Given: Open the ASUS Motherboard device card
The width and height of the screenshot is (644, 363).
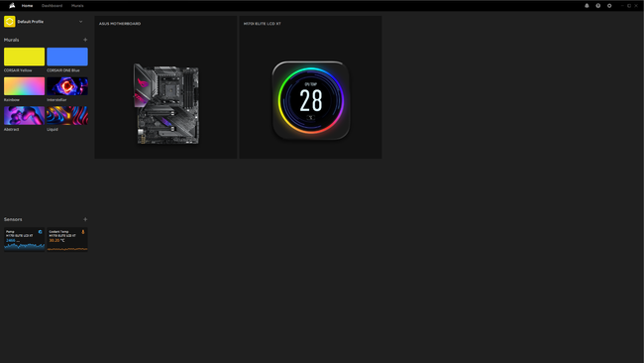Looking at the screenshot, I should (x=165, y=87).
